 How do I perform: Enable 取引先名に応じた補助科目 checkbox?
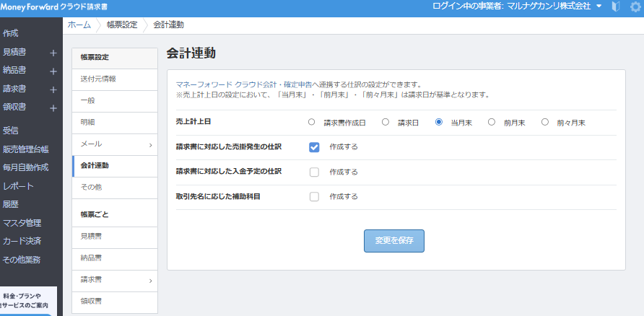click(314, 196)
